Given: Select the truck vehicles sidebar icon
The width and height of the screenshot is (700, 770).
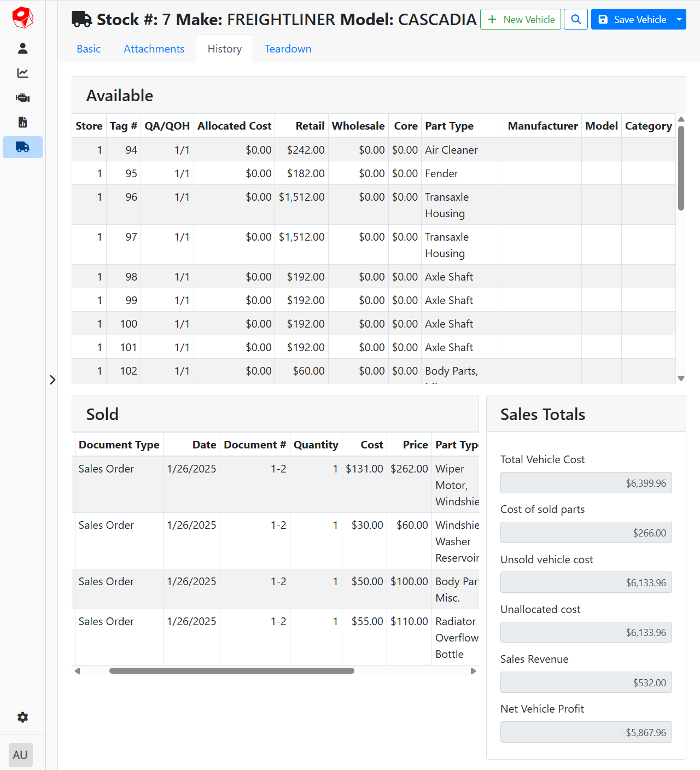Looking at the screenshot, I should click(x=22, y=147).
